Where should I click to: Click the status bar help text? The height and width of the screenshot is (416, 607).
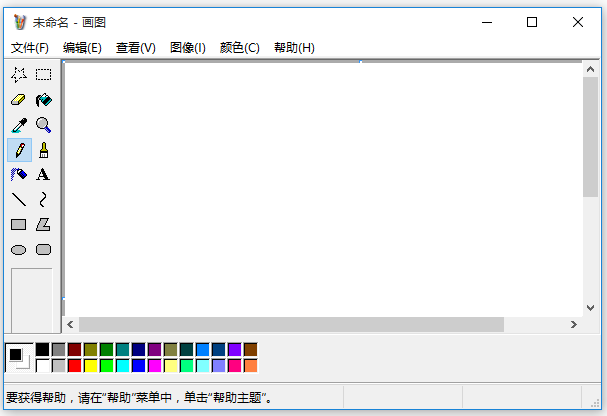141,397
